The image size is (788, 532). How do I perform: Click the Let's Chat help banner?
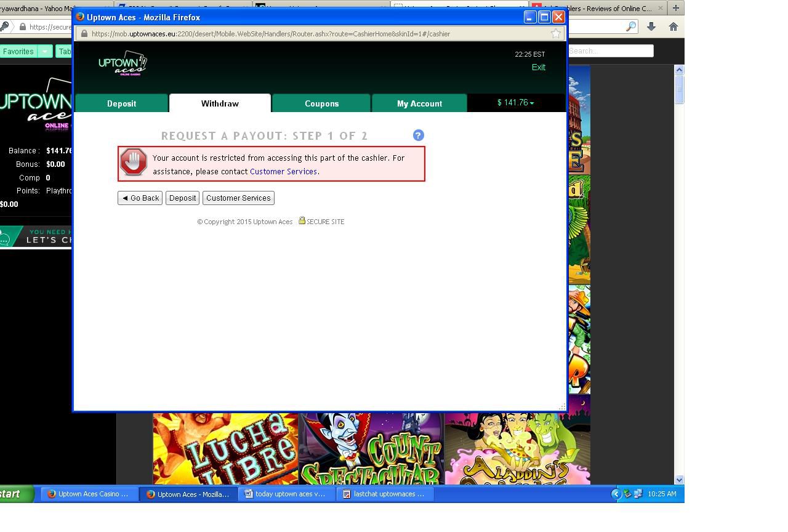tap(36, 236)
